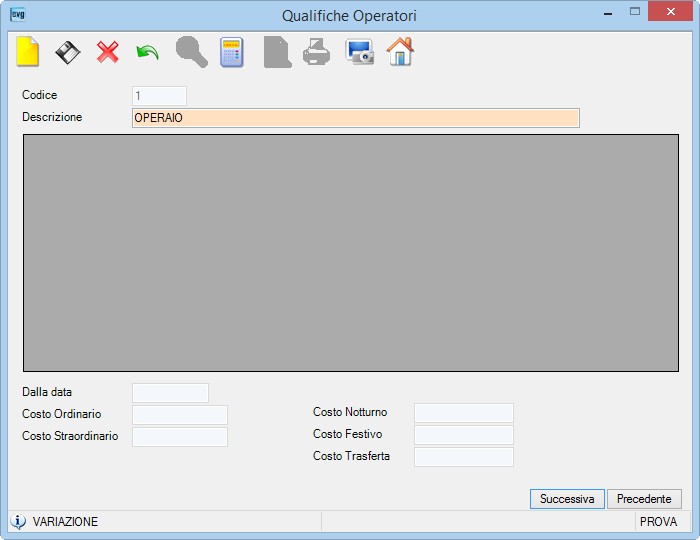700x540 pixels.
Task: Capture screen with monitor camera icon
Action: [359, 52]
